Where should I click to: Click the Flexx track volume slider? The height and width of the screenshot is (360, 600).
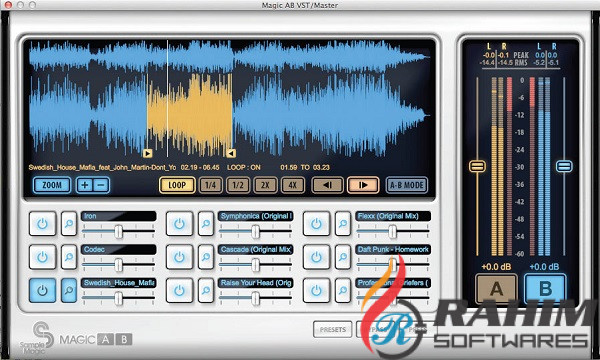(393, 231)
